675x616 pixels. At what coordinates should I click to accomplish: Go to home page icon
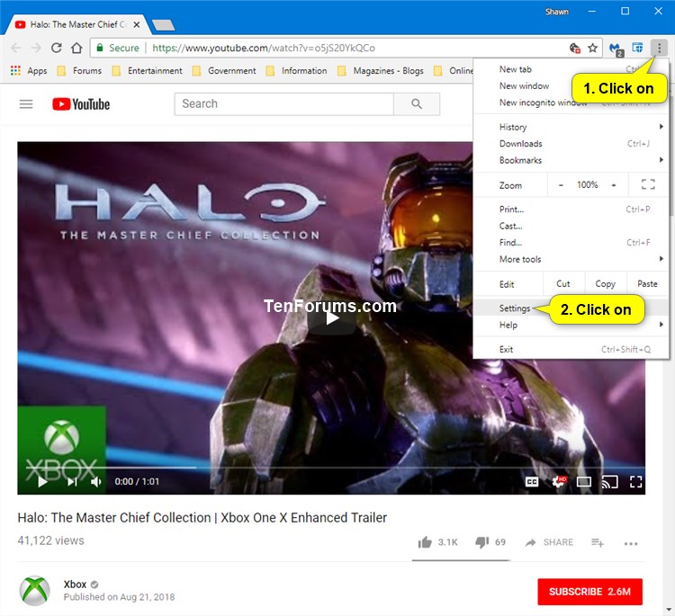[76, 48]
